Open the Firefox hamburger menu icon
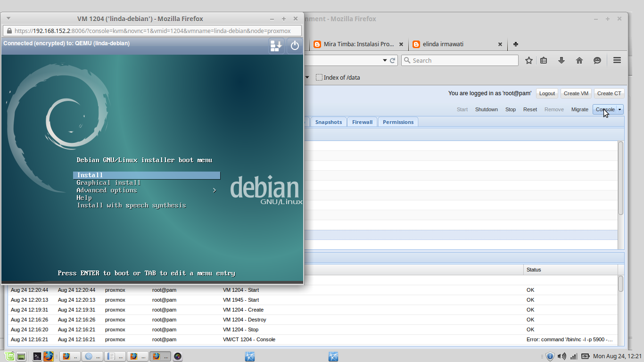 617,60
